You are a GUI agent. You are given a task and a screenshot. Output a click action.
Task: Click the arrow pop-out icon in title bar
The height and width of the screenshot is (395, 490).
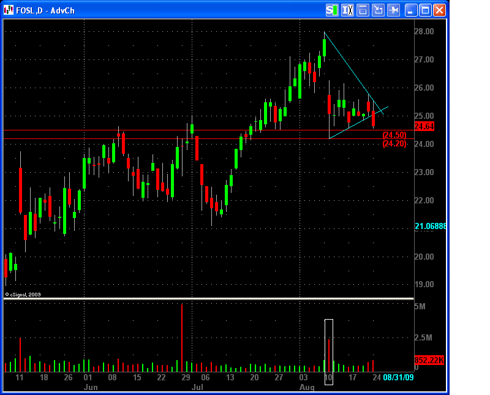click(x=378, y=10)
